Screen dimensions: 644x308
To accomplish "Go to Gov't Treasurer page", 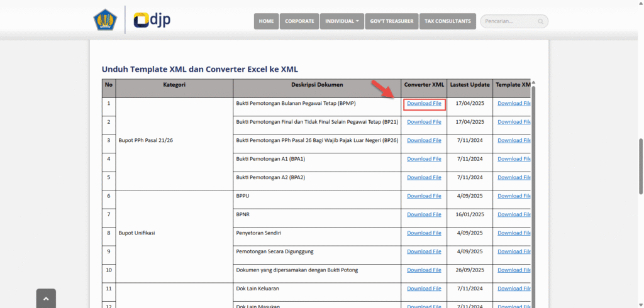I will point(391,21).
